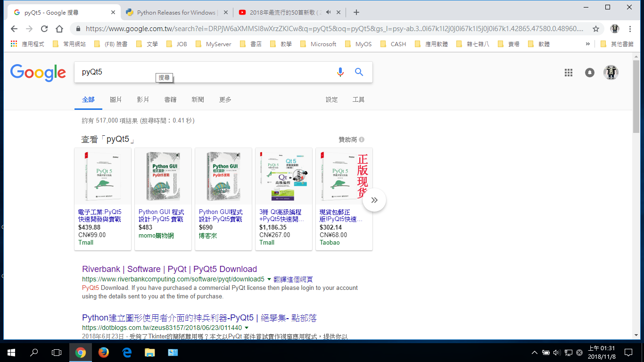The width and height of the screenshot is (644, 362).
Task: Click the sponsor info icon
Action: (362, 140)
